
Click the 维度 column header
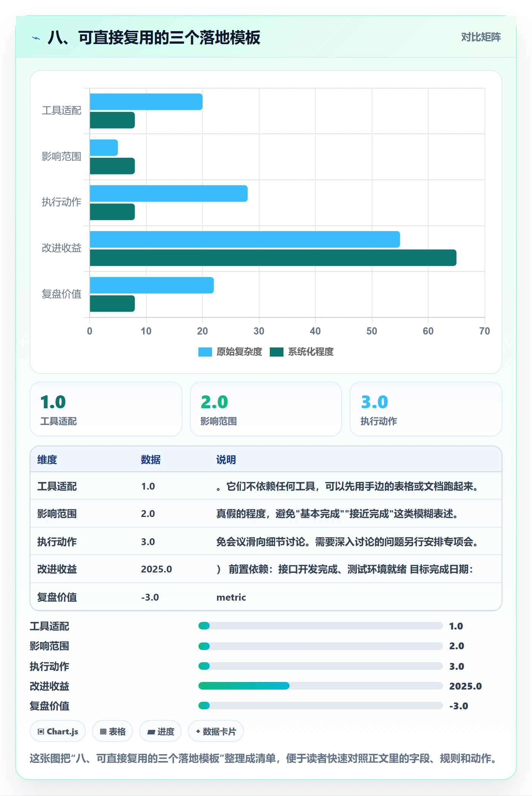47,460
